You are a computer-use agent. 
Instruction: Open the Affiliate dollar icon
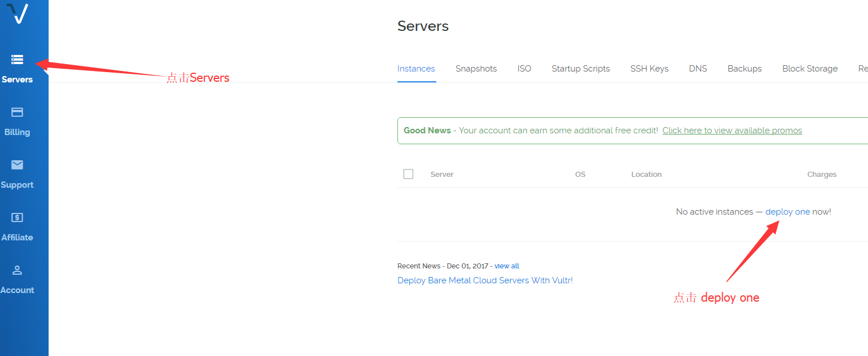tap(17, 218)
